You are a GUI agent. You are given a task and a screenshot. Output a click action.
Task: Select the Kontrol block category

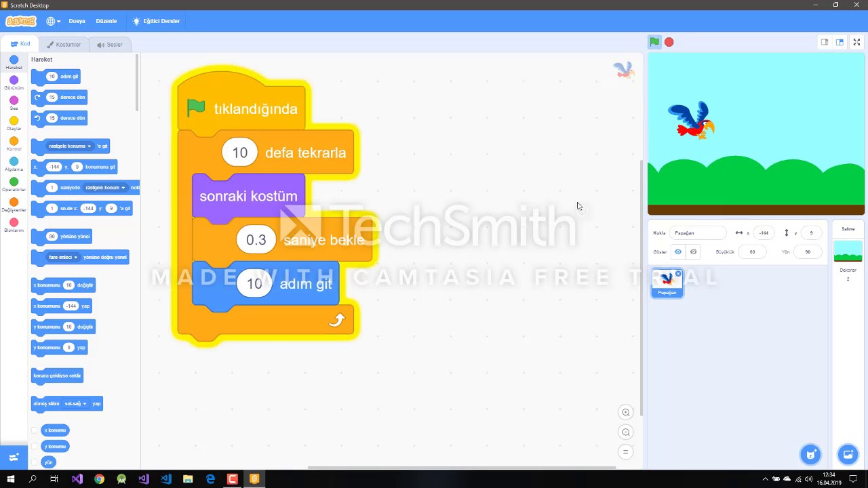[x=14, y=144]
